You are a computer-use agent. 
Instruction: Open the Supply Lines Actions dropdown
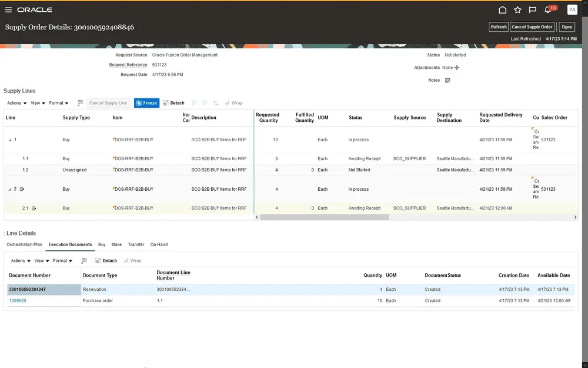click(x=16, y=103)
